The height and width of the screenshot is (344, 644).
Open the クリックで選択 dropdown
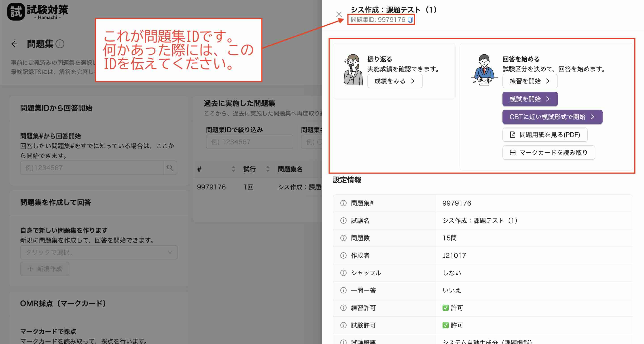99,252
